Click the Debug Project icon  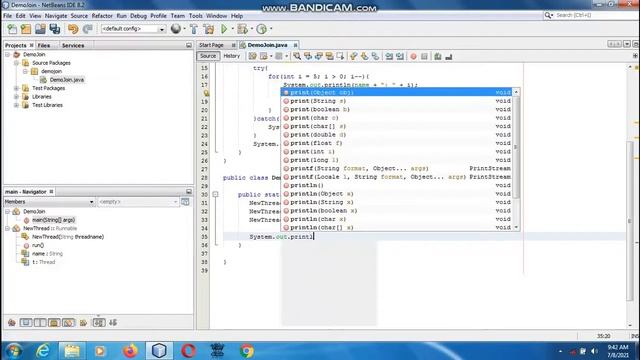coord(242,29)
